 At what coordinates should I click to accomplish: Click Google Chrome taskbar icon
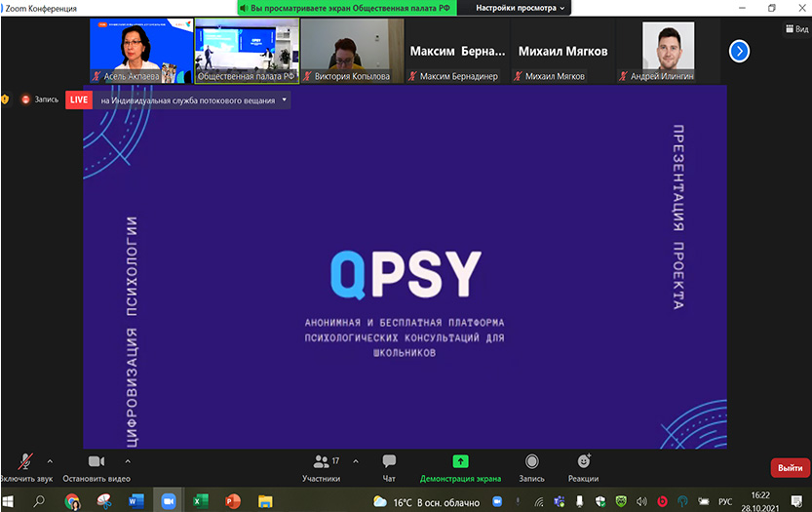[x=71, y=501]
